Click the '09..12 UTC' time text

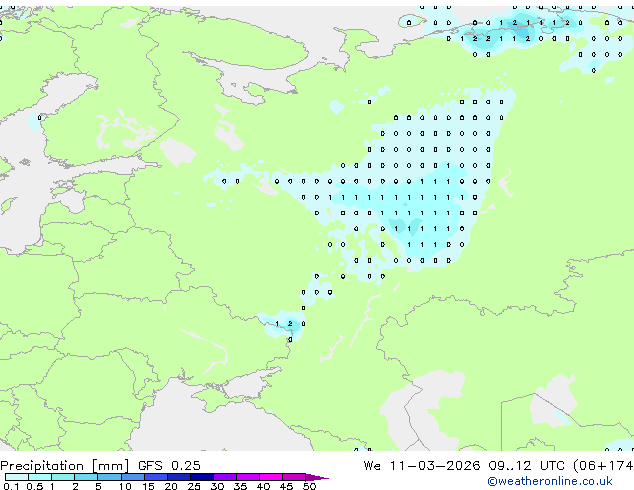(526, 466)
